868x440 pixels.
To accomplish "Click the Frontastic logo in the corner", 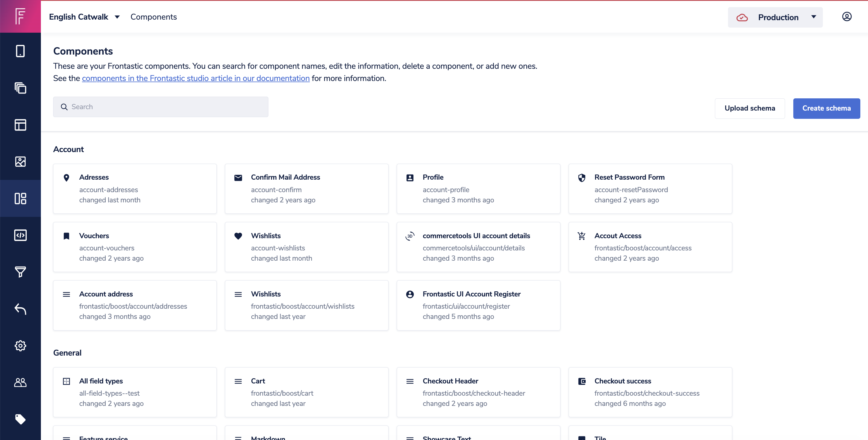I will (x=20, y=16).
